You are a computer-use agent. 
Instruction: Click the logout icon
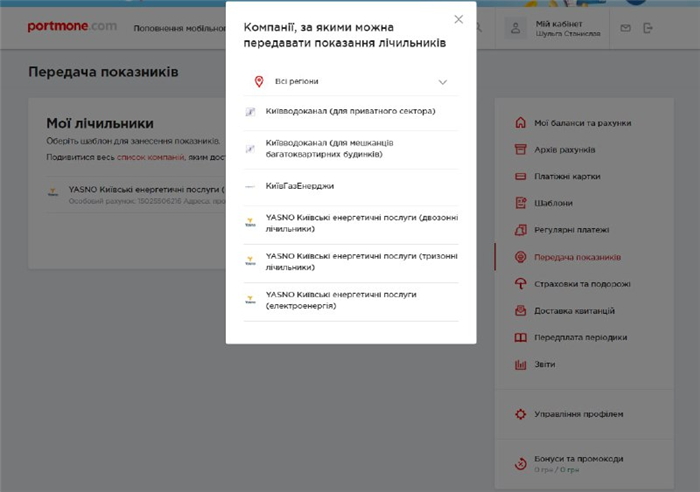(648, 28)
